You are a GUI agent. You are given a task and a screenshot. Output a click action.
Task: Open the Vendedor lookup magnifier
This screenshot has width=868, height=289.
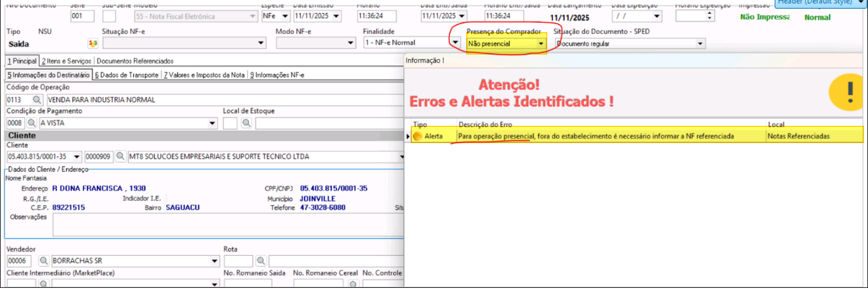click(x=44, y=261)
